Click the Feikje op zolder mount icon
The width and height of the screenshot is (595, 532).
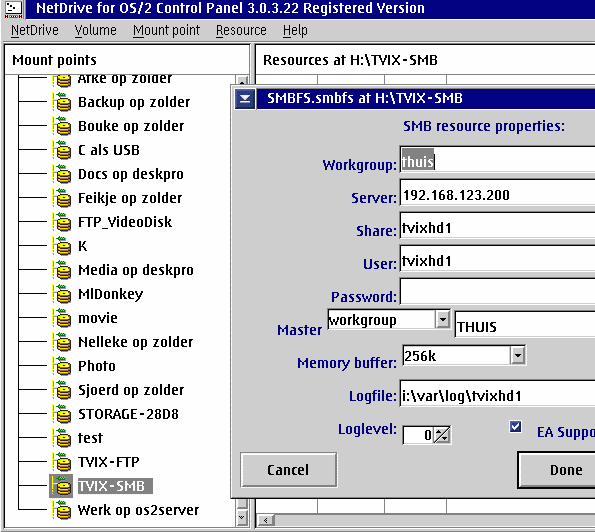(62, 198)
